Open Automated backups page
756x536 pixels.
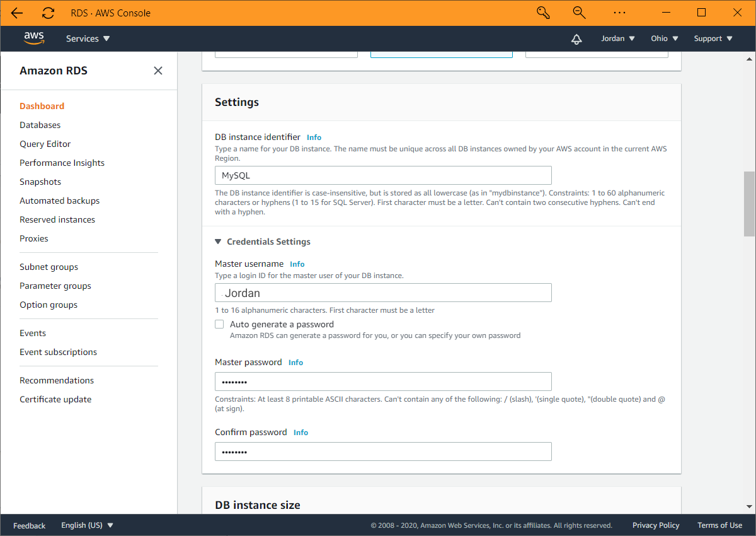(x=59, y=201)
